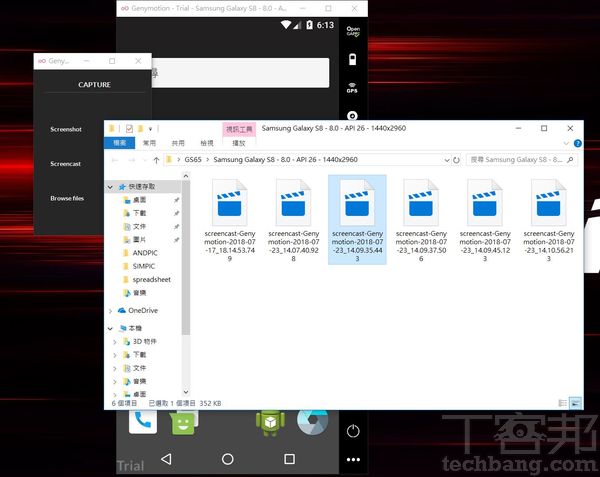The width and height of the screenshot is (600, 477).
Task: Switch to details view in status bar
Action: [564, 402]
